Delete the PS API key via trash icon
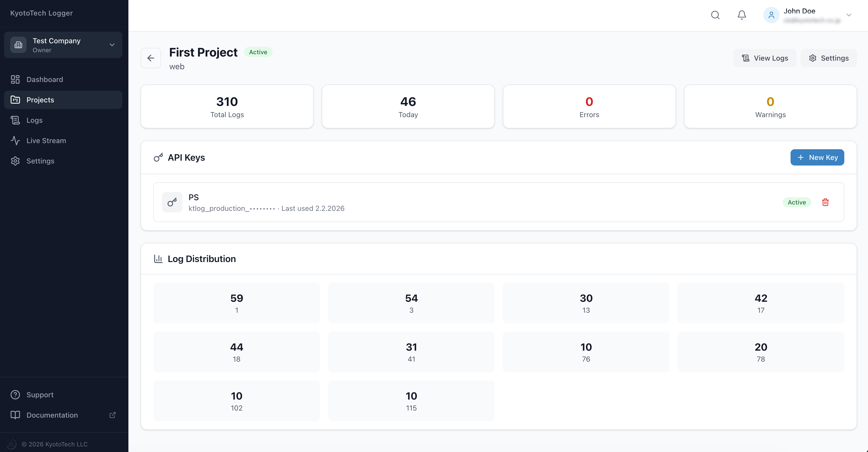868x452 pixels. pos(825,202)
